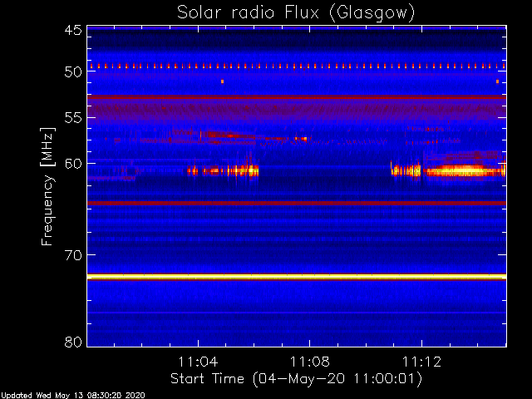Click the 60 frequency tick label
The width and height of the screenshot is (532, 399).
pos(73,164)
